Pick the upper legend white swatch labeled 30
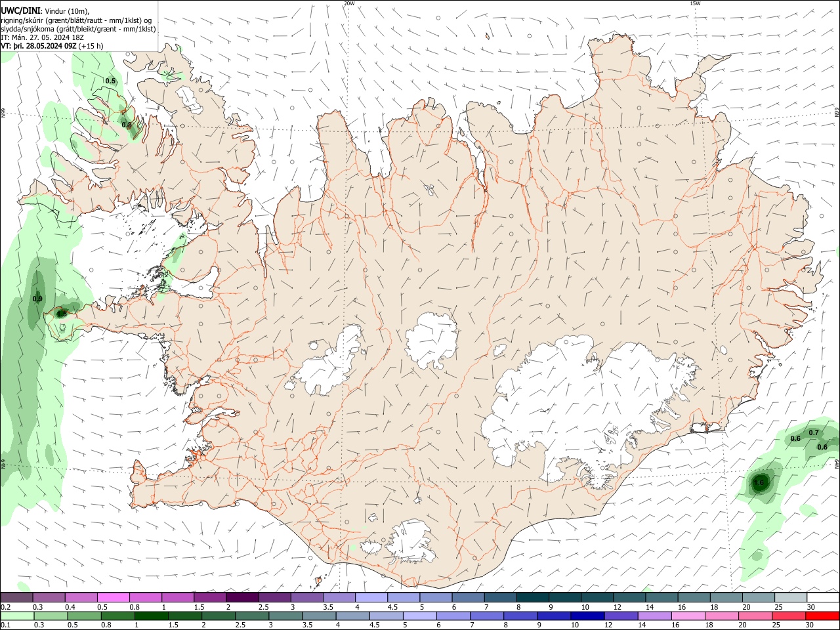The height and width of the screenshot is (630, 840). tap(823, 598)
